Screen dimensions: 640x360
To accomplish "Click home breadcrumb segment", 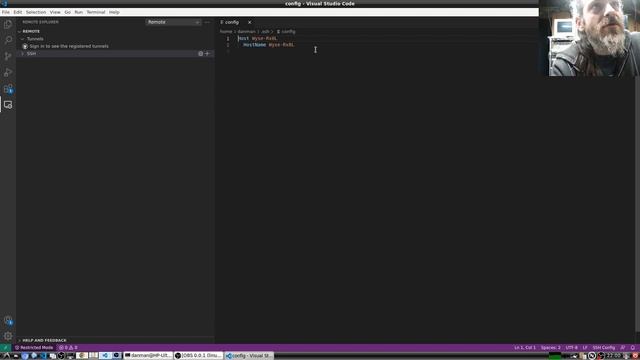I will (x=226, y=31).
